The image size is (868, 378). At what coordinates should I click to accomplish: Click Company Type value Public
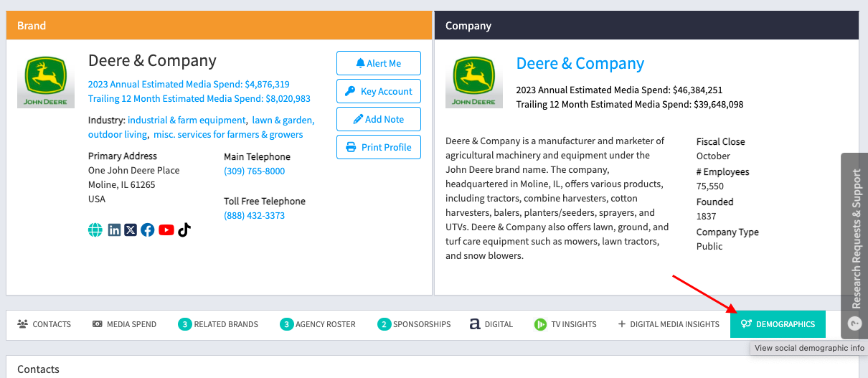pos(709,246)
